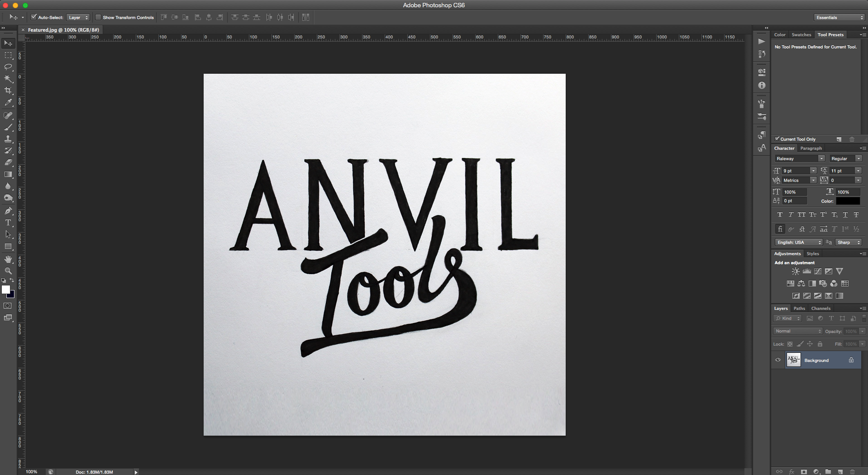This screenshot has height=475, width=868.
Task: Select the Clone Stamp tool
Action: [8, 139]
